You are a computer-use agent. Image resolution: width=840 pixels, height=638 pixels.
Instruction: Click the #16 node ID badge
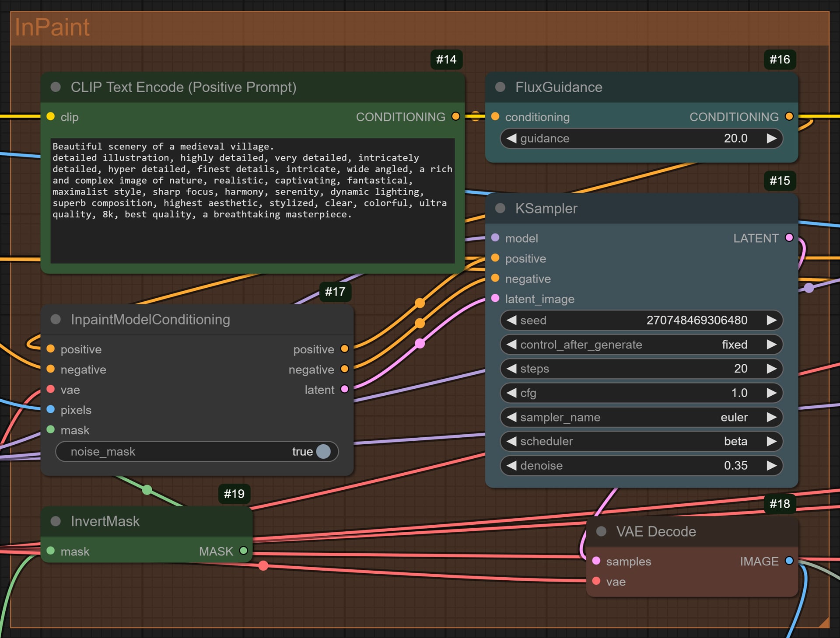780,59
